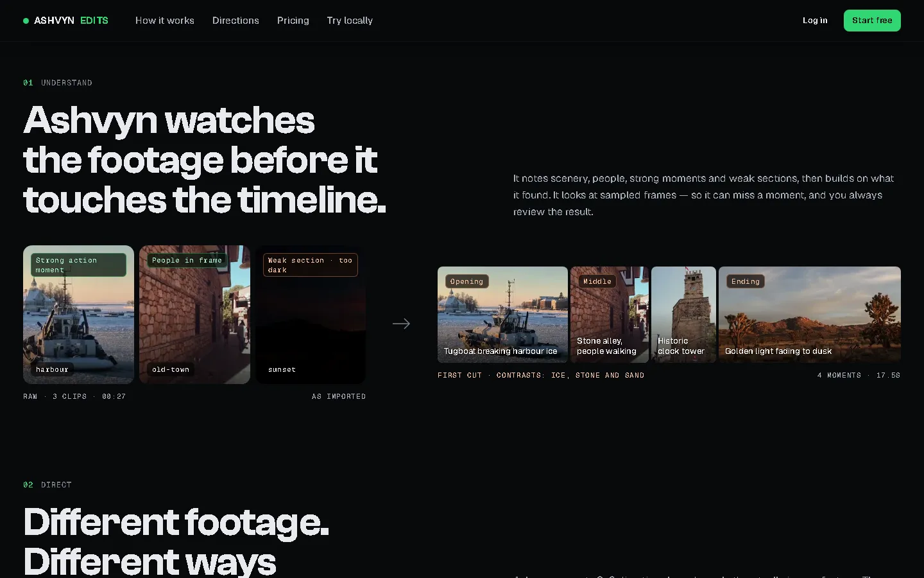Click the Opening label badge

(466, 281)
